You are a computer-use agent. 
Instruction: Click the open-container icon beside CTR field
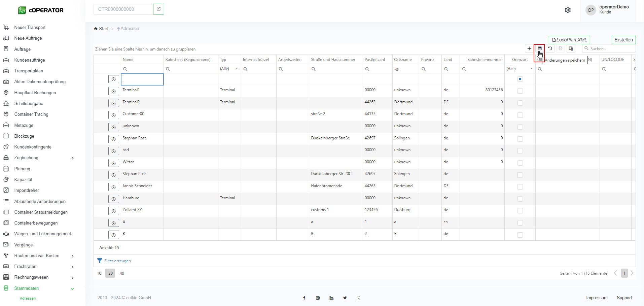pos(158,9)
